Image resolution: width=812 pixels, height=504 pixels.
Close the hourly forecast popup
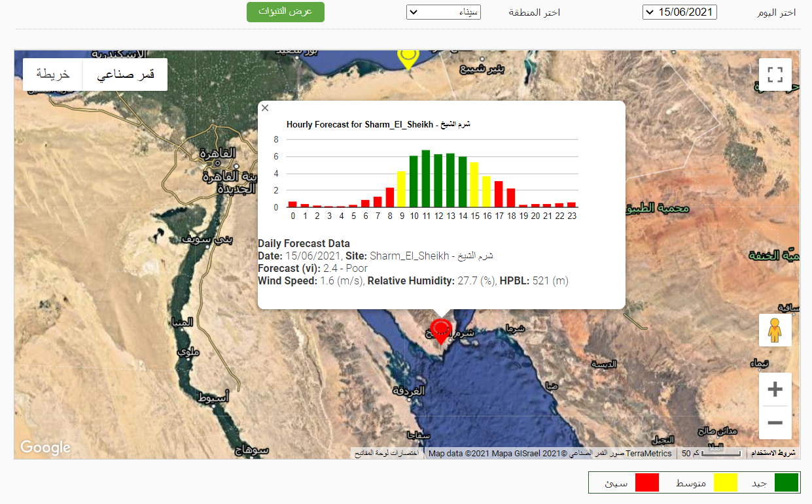point(265,109)
